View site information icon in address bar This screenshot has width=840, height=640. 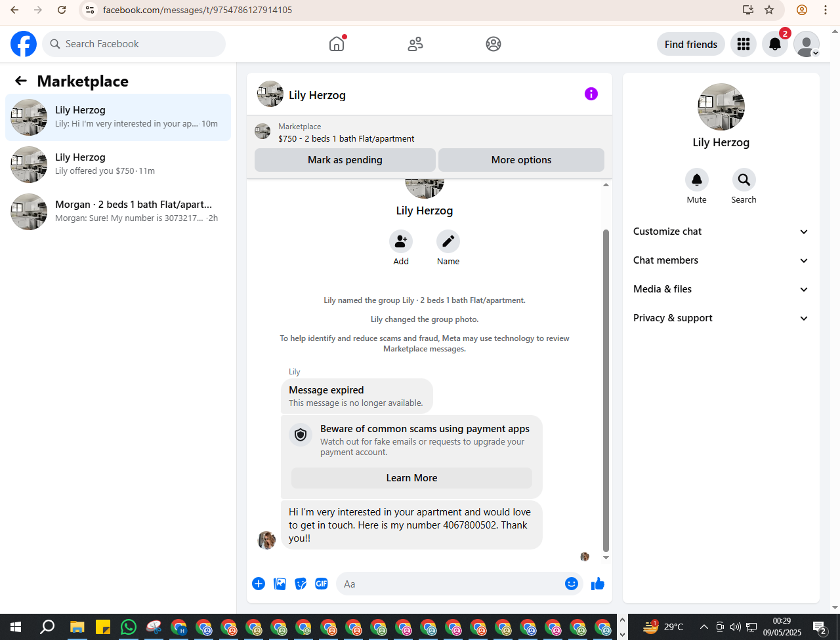point(91,10)
